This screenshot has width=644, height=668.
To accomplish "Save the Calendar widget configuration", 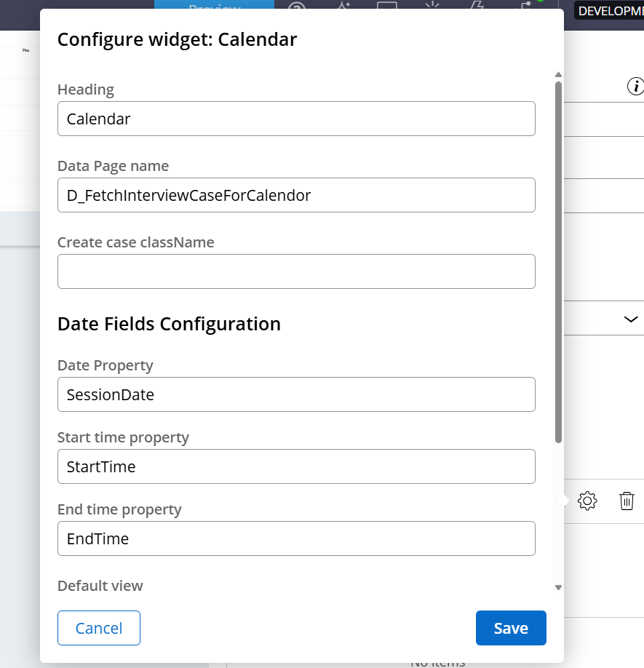I will [x=510, y=627].
